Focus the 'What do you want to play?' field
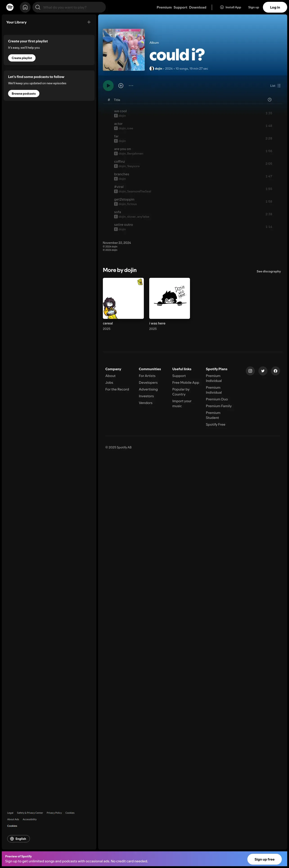Viewport: 289px width, 868px height. pos(69,7)
